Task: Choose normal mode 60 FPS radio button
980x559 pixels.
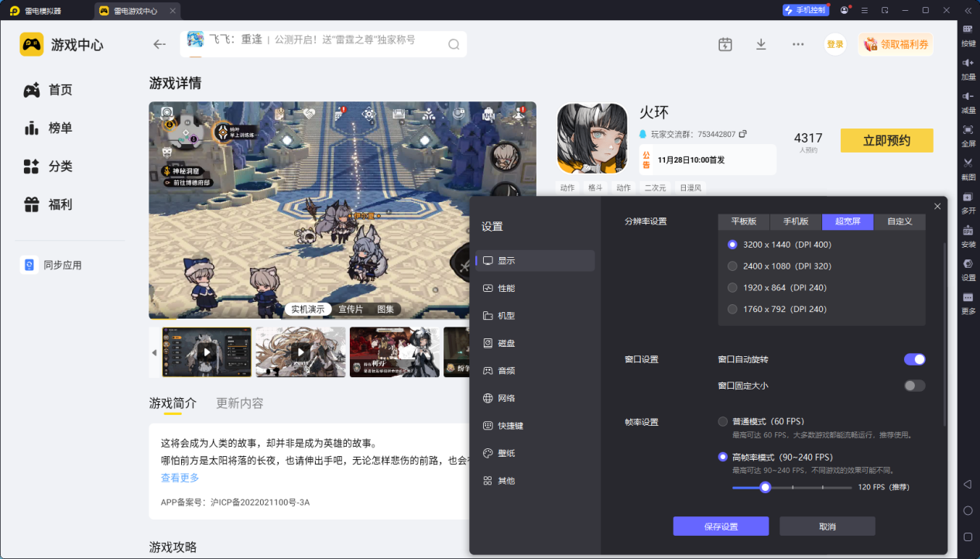Action: (723, 422)
